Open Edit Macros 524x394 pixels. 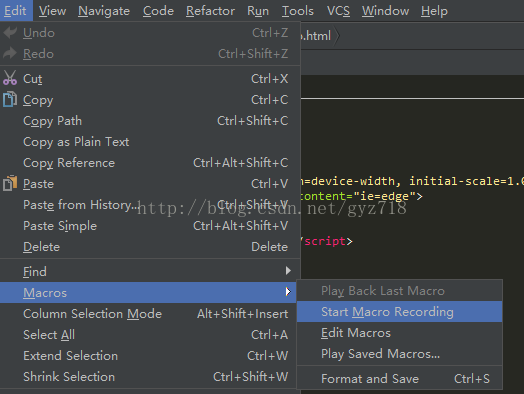tap(400, 333)
